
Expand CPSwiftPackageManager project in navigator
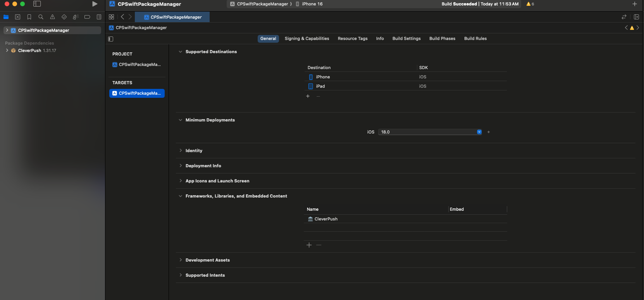(7, 30)
